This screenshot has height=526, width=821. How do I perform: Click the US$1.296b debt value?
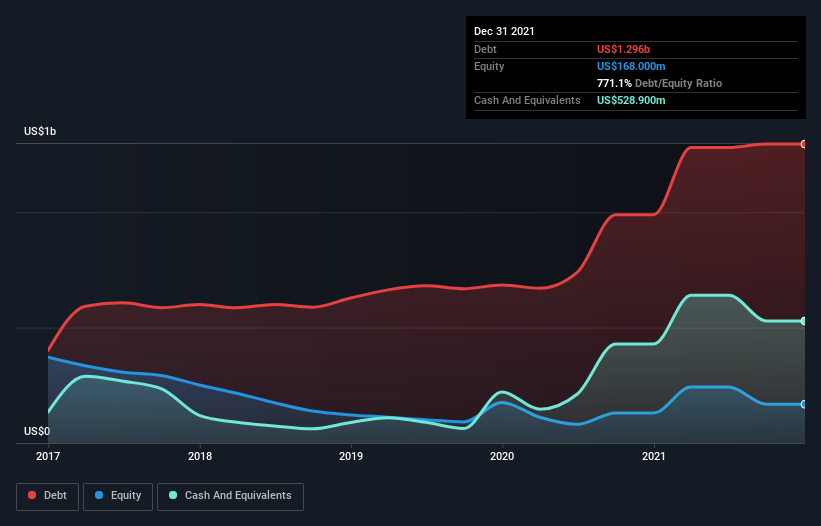(x=623, y=49)
